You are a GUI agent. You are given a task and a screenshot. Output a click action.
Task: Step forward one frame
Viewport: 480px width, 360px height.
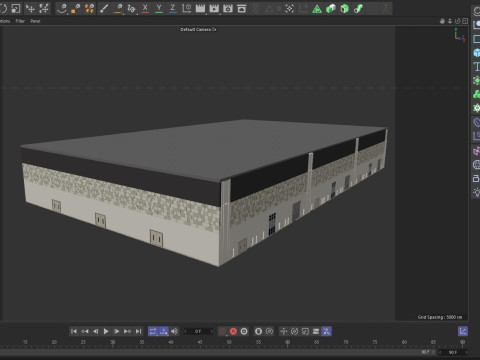117,331
